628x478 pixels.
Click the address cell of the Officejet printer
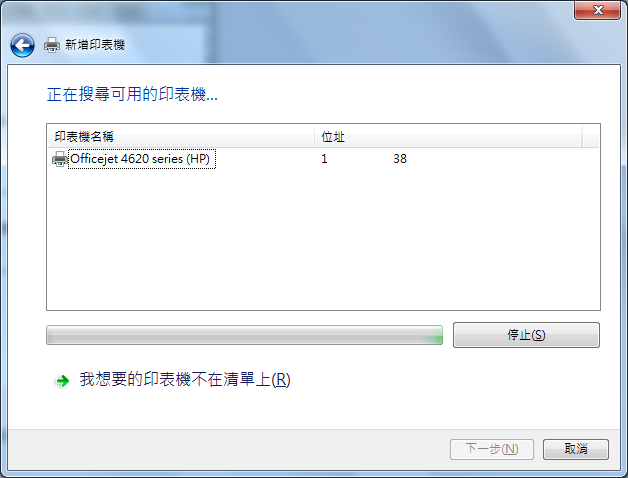click(364, 159)
